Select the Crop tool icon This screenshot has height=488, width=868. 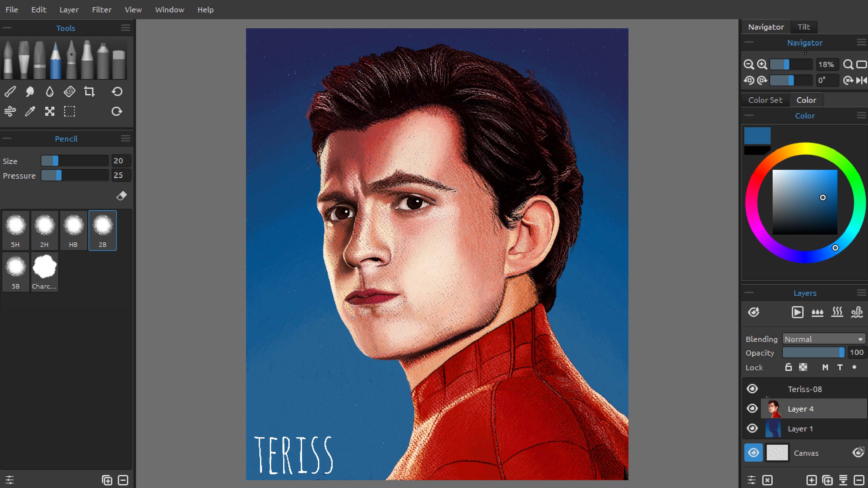coord(89,92)
